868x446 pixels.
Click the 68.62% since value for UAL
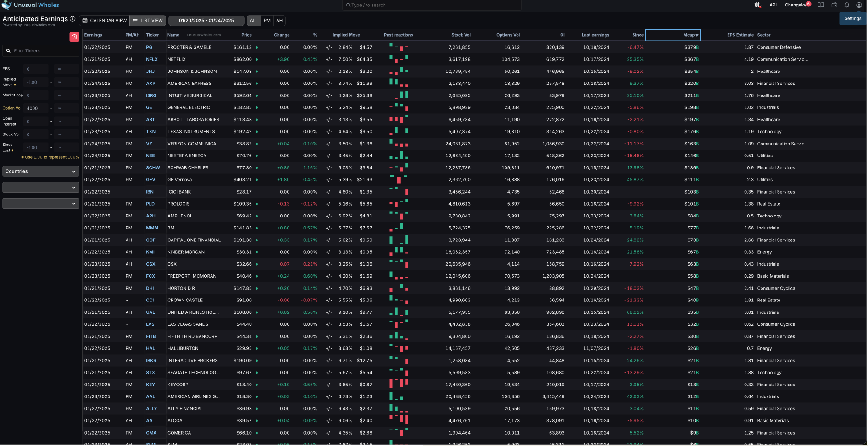click(x=635, y=312)
